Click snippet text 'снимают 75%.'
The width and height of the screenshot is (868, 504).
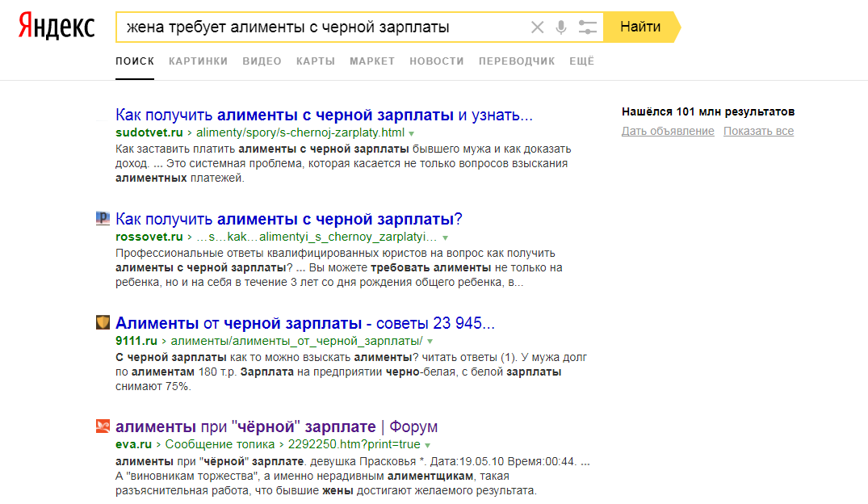153,386
